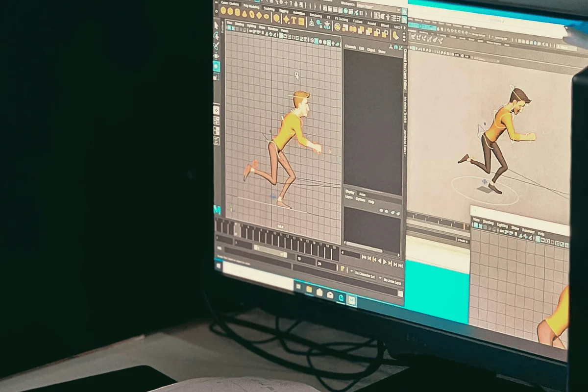Open the Poly Modeling shelf tab

[x=251, y=6]
